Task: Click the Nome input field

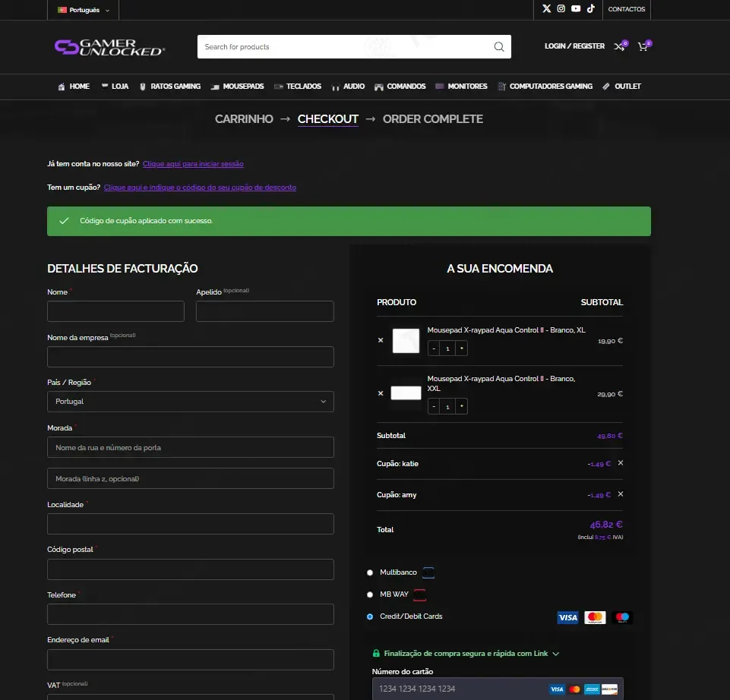Action: [x=116, y=311]
